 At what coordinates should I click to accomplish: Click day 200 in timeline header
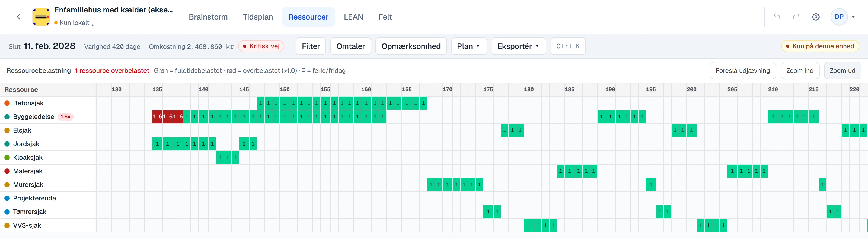[691, 89]
